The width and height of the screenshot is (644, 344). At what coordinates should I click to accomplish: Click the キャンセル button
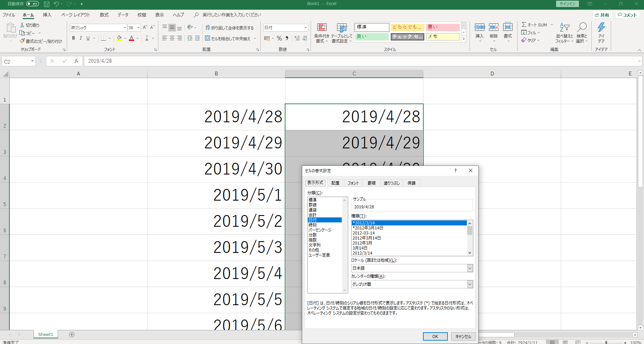(463, 336)
